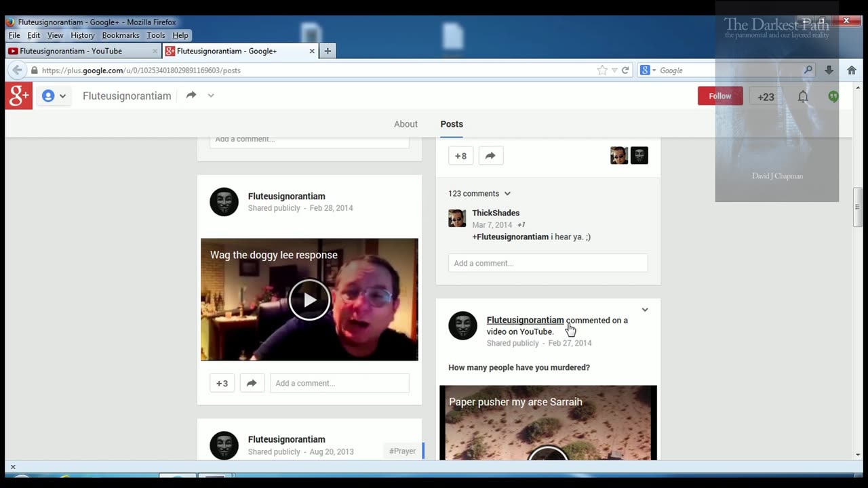Click the Firefox back arrow button

(17, 70)
